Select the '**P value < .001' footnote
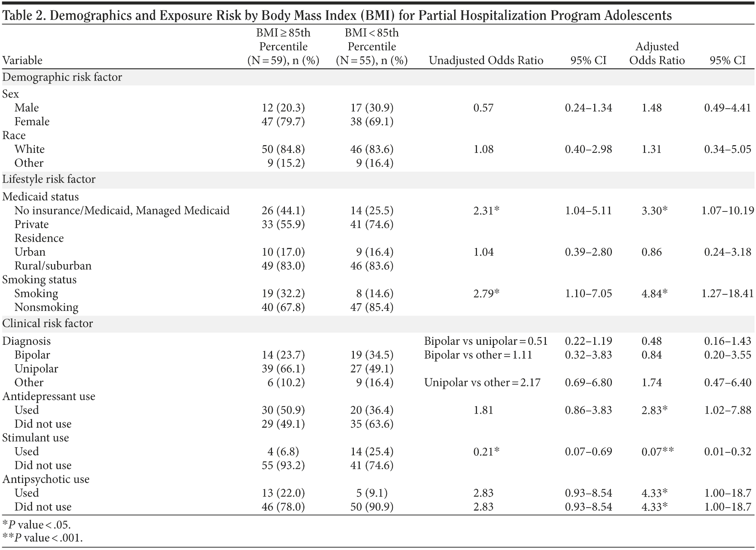The image size is (756, 550). point(42,538)
